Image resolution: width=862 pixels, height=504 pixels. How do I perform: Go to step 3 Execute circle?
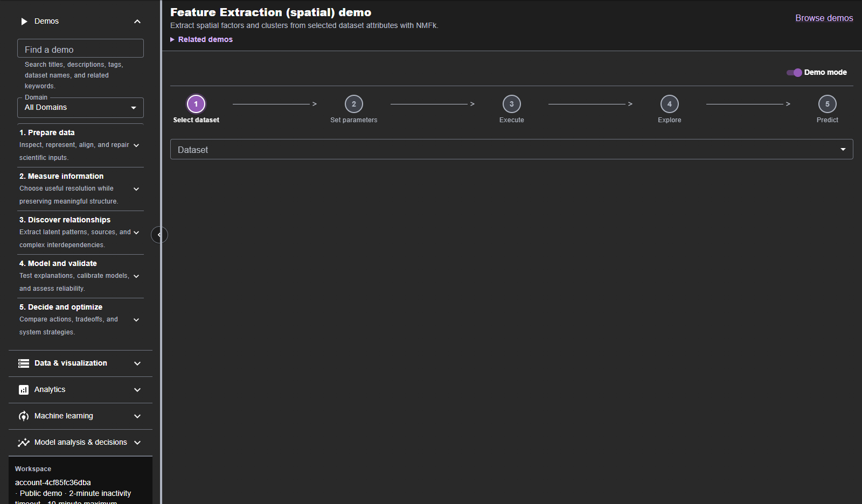click(x=512, y=104)
